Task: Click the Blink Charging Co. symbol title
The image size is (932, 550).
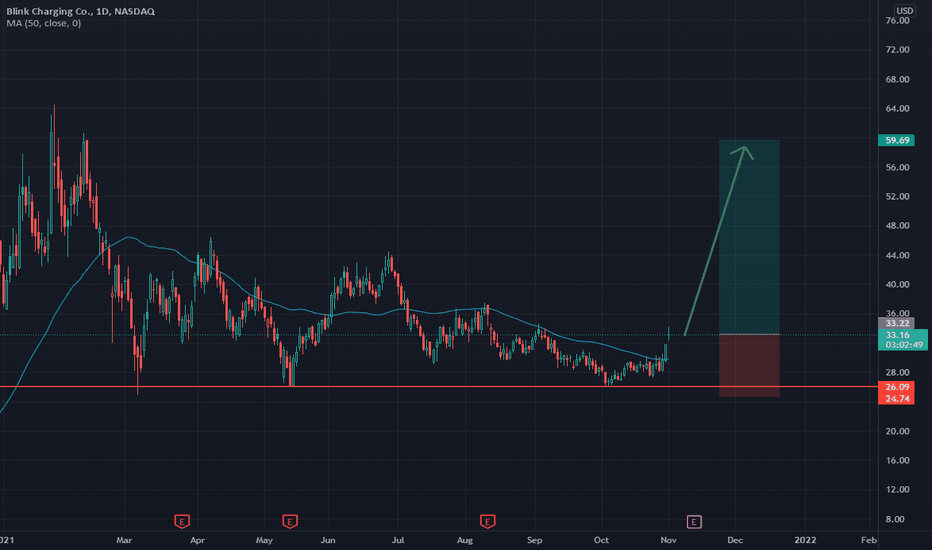Action: [80, 11]
